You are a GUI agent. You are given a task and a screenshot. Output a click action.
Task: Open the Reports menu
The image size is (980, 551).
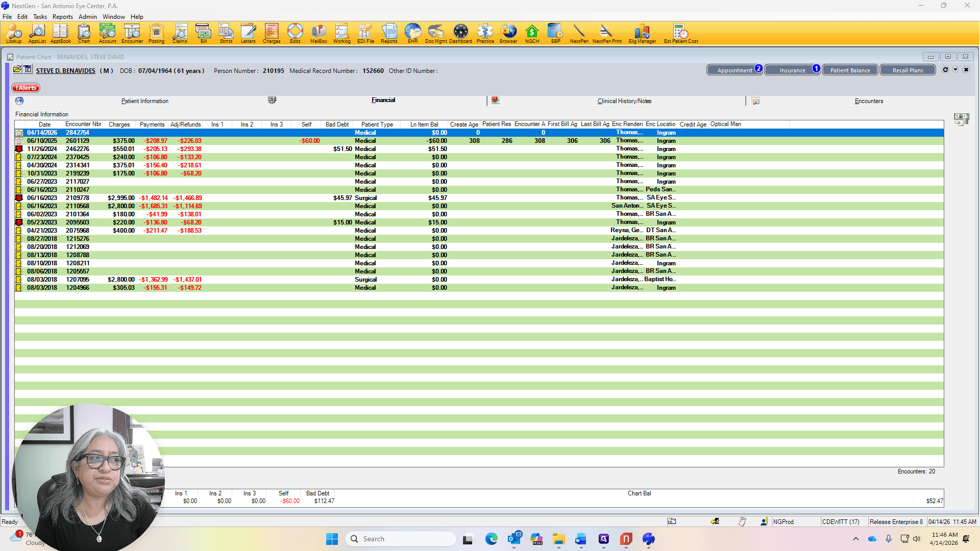click(63, 16)
